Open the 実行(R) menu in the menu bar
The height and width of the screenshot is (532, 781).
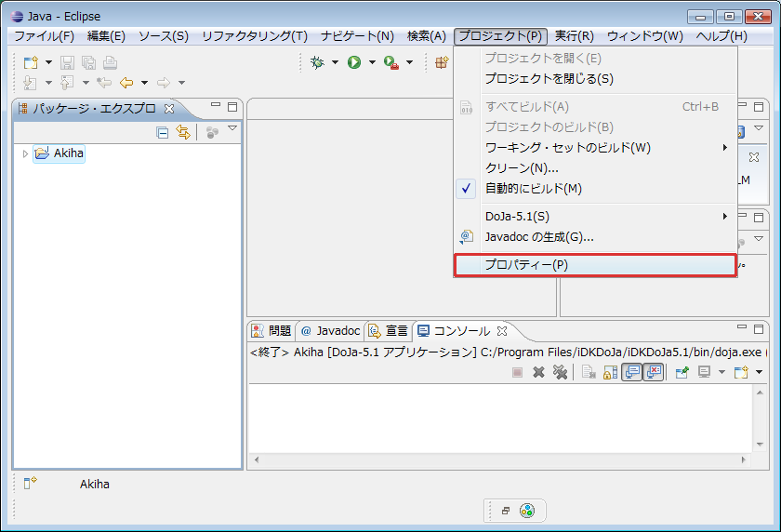[x=574, y=36]
